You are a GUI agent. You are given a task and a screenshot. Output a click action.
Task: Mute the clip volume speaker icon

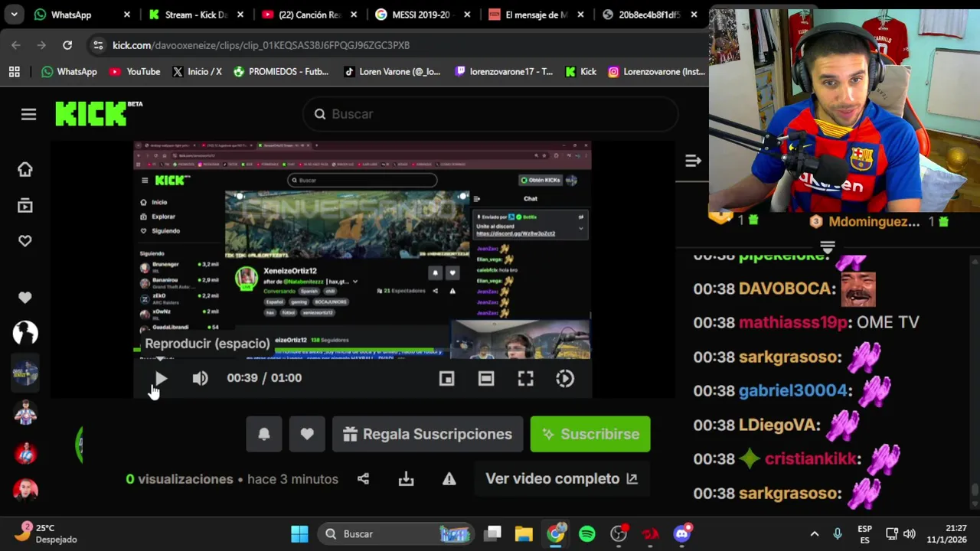[200, 378]
